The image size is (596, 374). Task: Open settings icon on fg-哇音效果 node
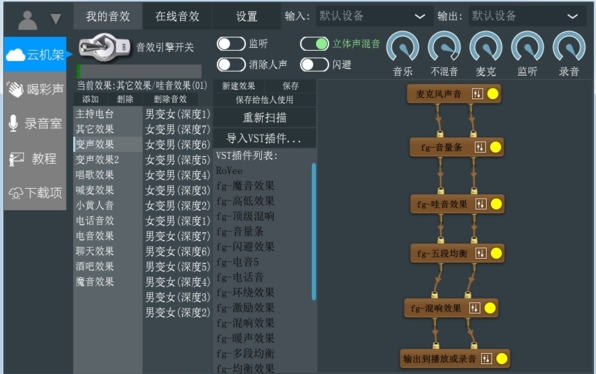480,204
